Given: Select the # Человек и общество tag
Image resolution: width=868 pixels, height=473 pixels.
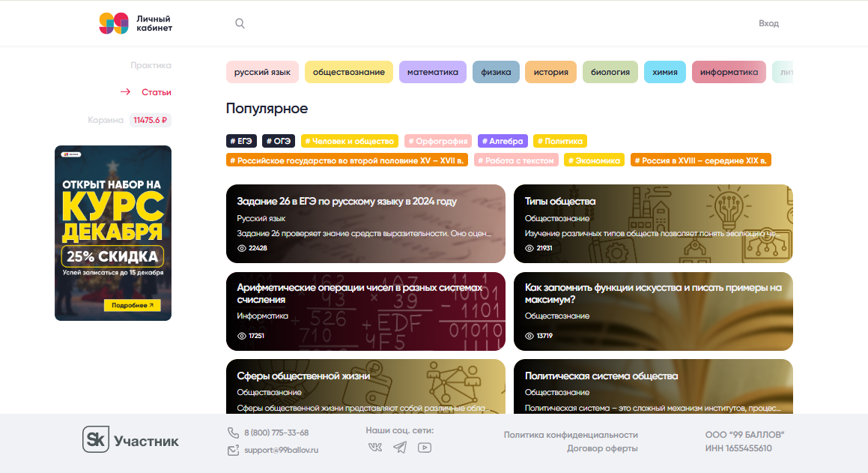Looking at the screenshot, I should 350,141.
